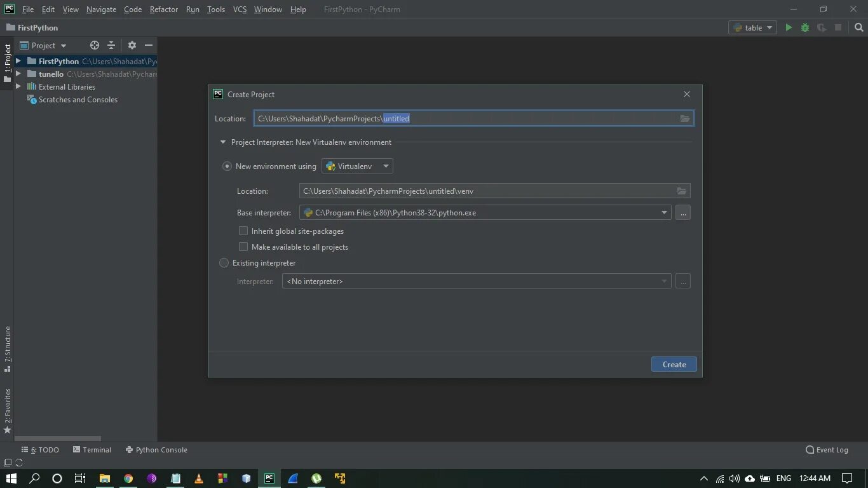Open the Base interpreter dropdown
The width and height of the screenshot is (868, 488).
(485, 213)
